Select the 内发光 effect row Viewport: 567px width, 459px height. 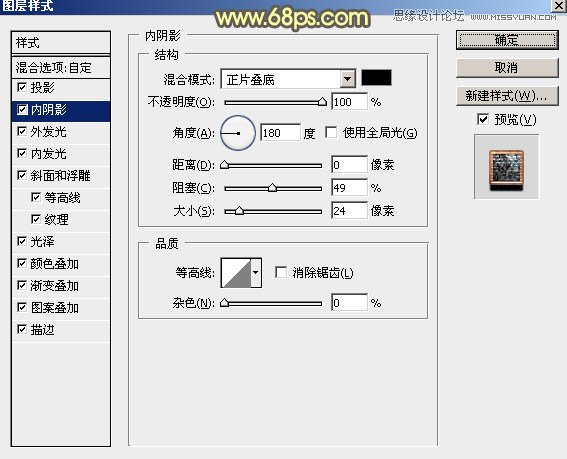pyautogui.click(x=61, y=154)
